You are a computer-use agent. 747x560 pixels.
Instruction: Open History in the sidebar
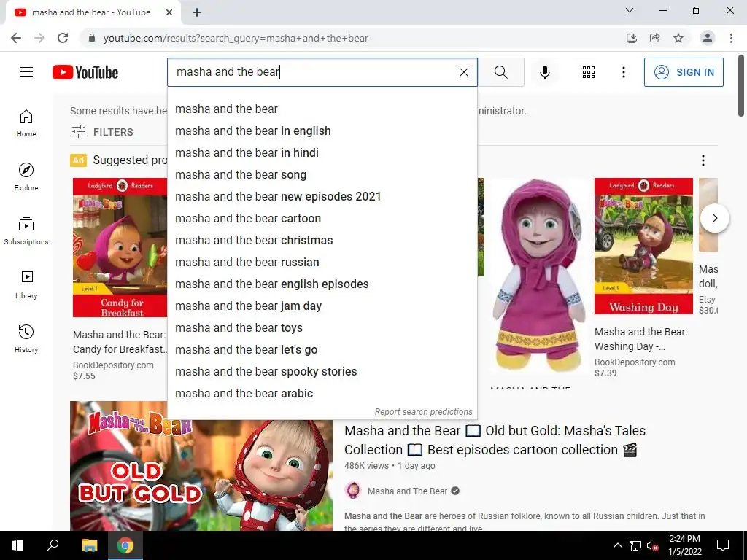(26, 339)
